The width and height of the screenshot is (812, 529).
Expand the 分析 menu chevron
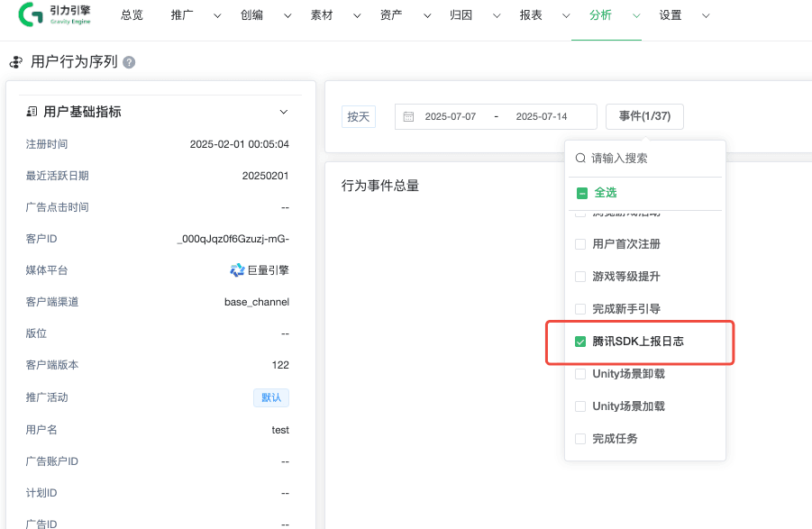pos(636,16)
